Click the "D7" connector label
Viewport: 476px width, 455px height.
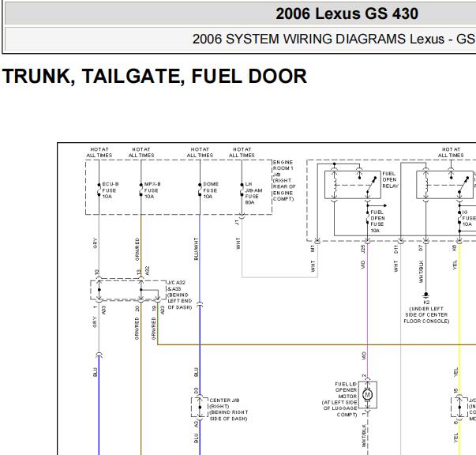coord(421,248)
